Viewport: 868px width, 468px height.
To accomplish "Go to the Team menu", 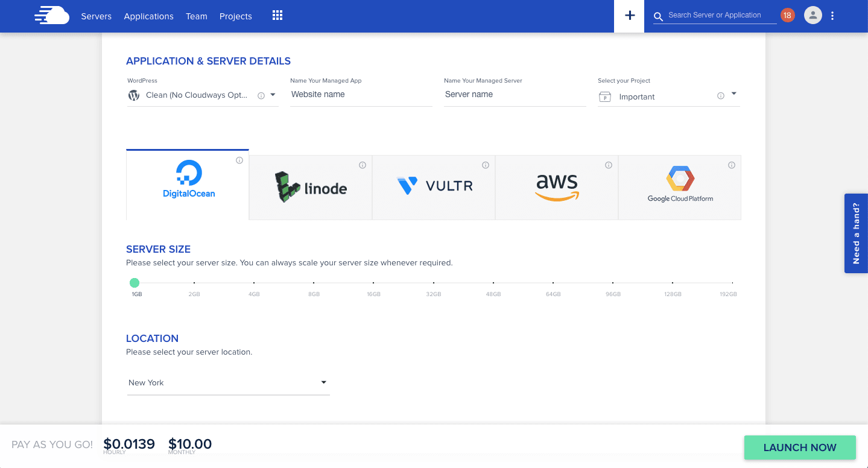I will click(x=196, y=16).
